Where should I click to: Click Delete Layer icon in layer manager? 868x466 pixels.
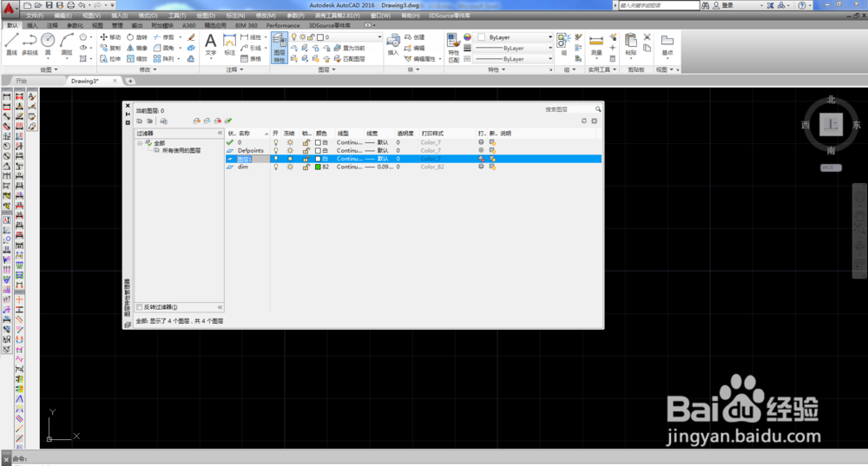218,121
